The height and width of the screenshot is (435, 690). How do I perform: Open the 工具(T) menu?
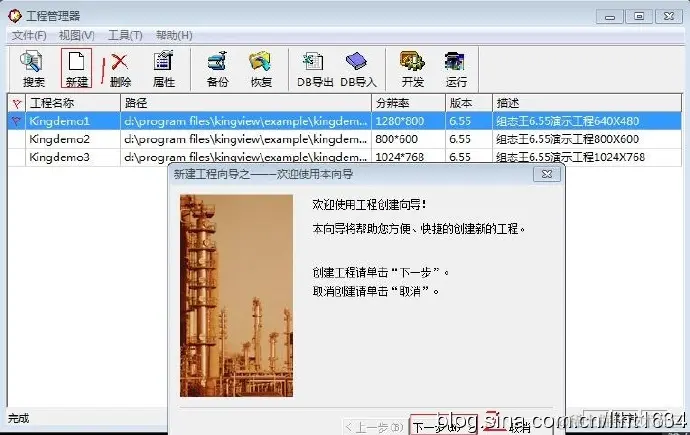click(125, 36)
